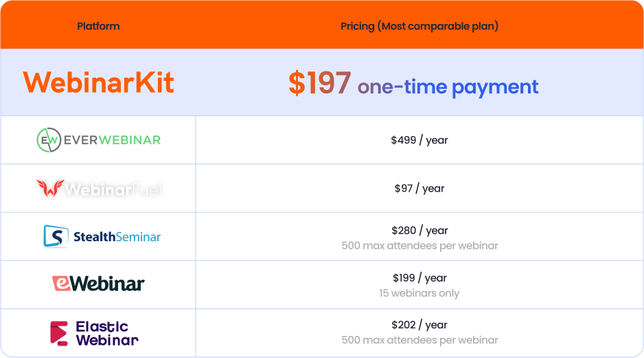
Task: Click the Elastic Webinar logo text
Action: pos(106,333)
